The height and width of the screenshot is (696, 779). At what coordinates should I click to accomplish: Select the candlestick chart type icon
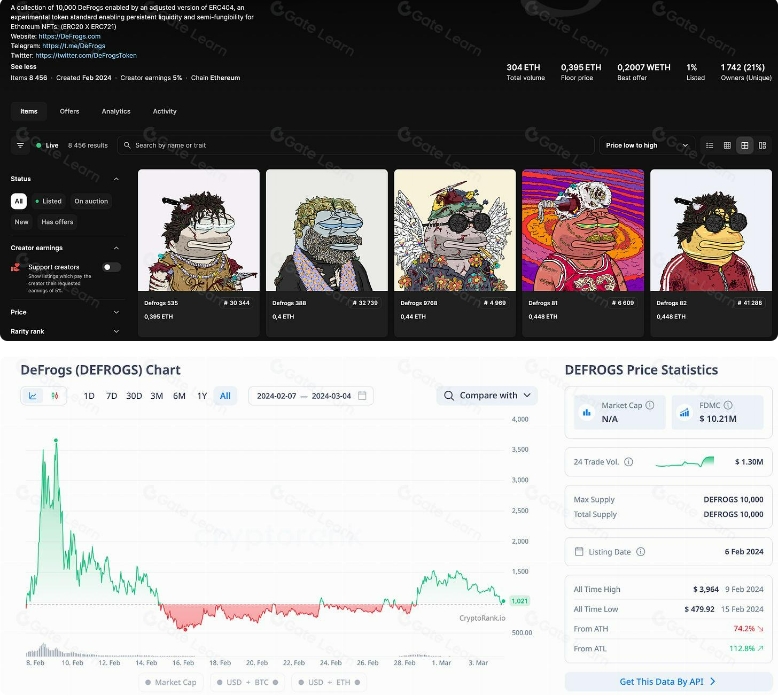(x=55, y=396)
